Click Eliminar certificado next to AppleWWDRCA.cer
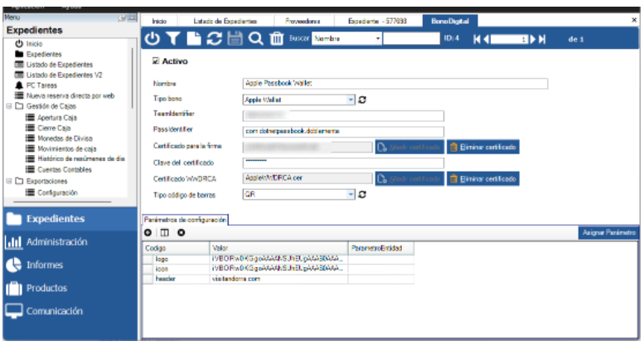Image resolution: width=644 pixels, height=346 pixels. pos(483,178)
